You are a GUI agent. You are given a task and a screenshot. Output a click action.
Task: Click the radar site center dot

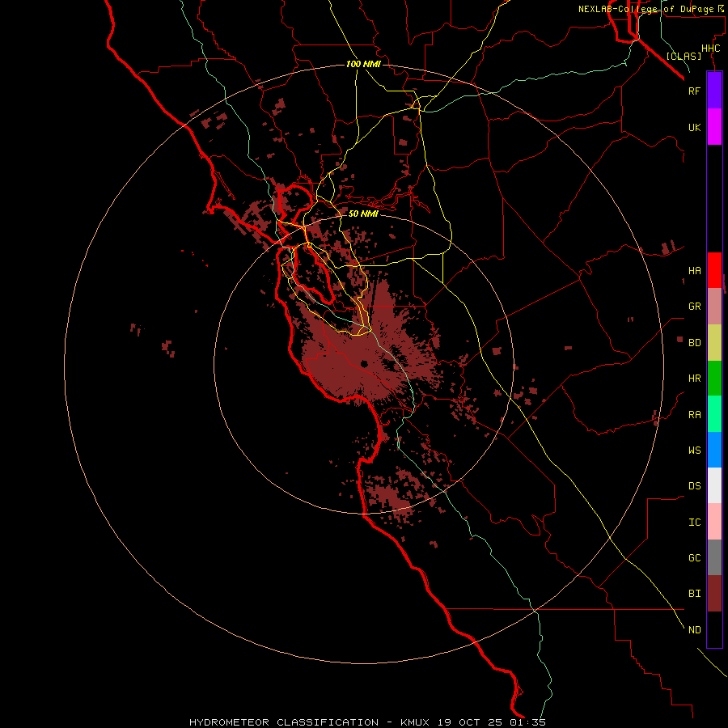(364, 364)
